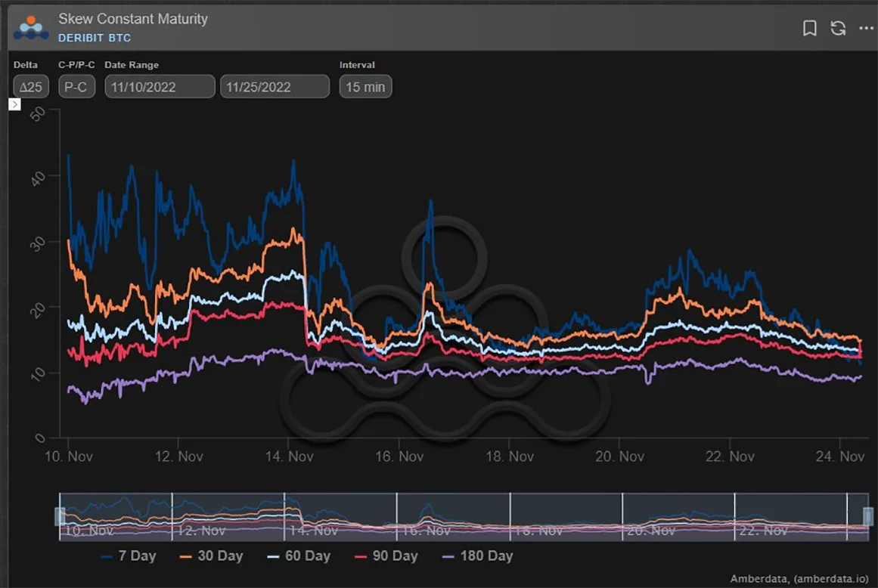Click the 18. Nov x-axis label

pyautogui.click(x=510, y=456)
